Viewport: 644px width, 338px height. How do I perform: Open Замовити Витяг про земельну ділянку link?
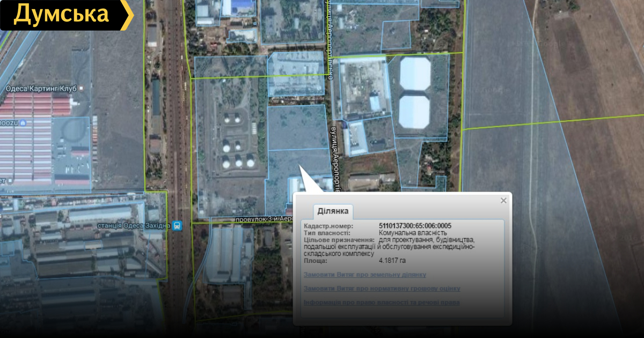tap(365, 275)
